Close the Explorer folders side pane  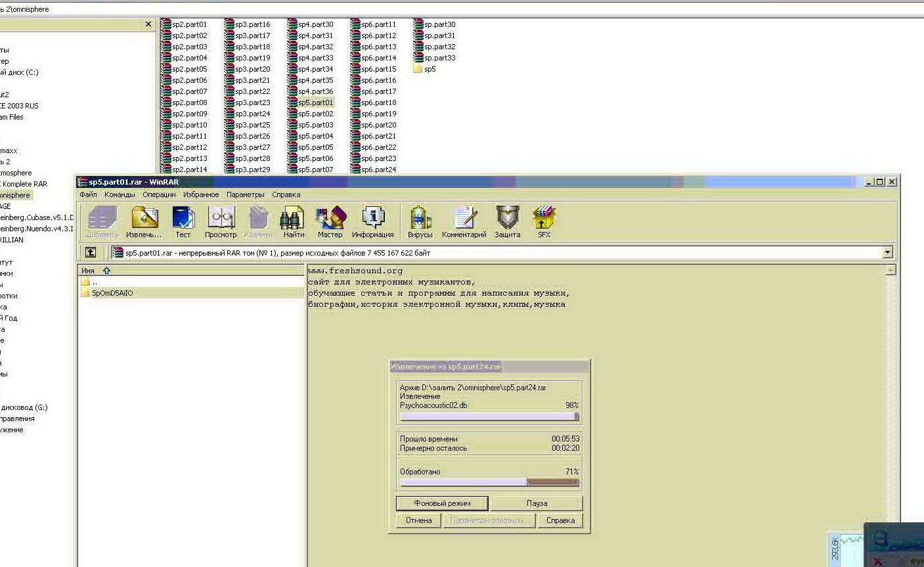[x=148, y=24]
